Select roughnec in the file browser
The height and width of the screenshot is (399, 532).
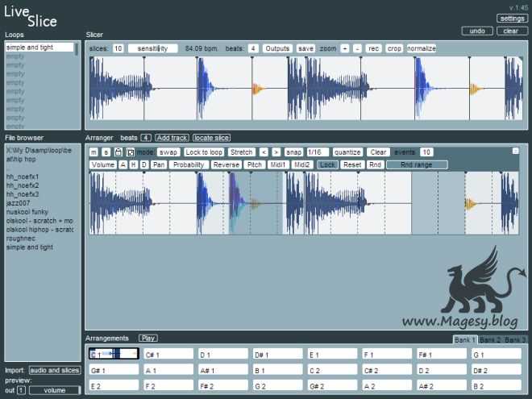[x=21, y=239]
